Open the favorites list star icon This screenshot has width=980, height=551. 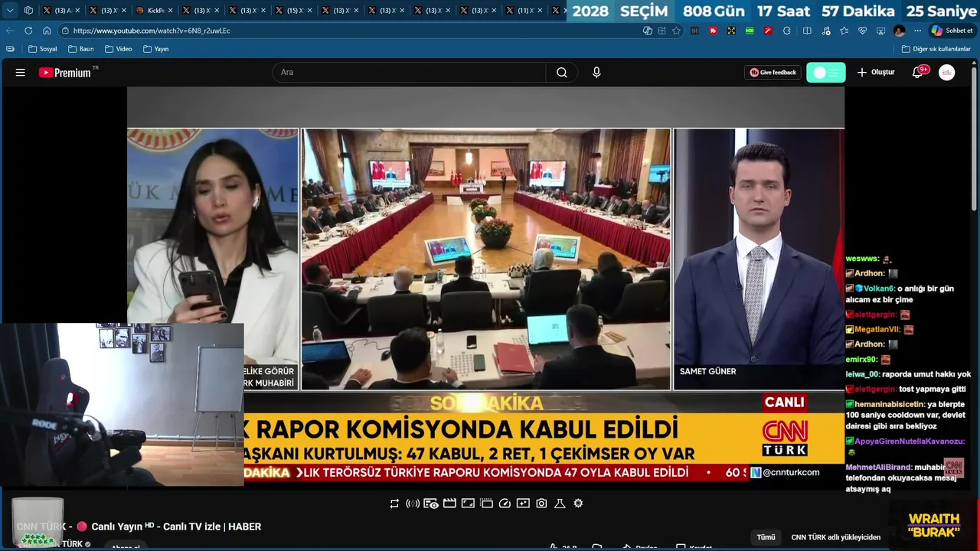844,31
